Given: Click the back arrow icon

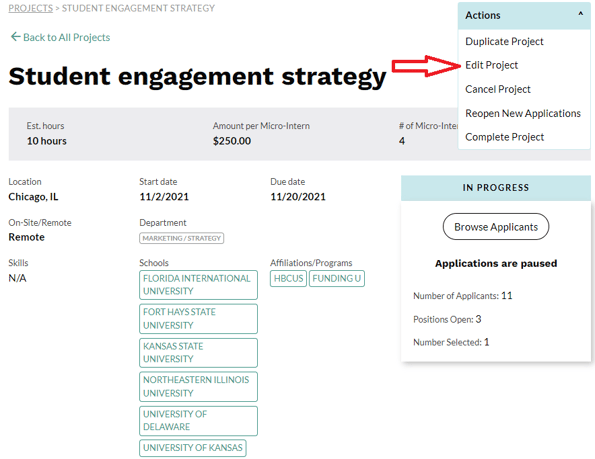Looking at the screenshot, I should click(15, 37).
